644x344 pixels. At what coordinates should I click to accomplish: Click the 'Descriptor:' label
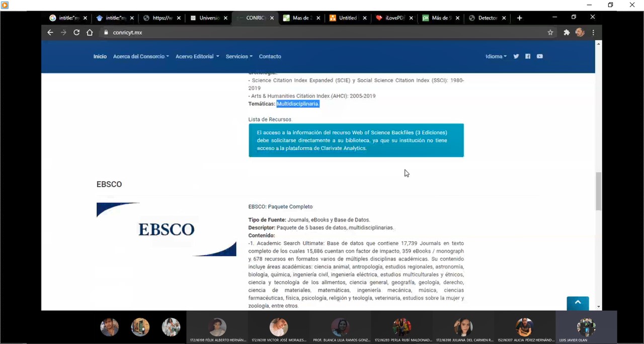click(x=262, y=228)
